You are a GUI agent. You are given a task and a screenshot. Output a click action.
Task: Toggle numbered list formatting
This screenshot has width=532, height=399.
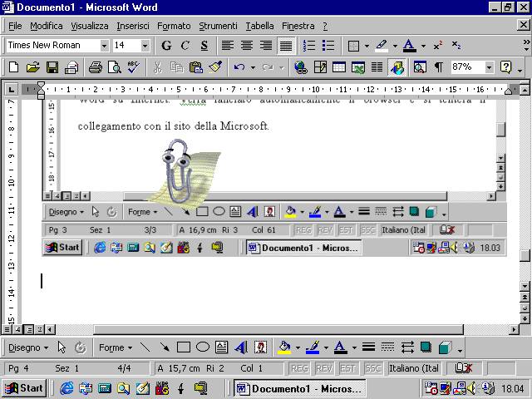click(309, 46)
